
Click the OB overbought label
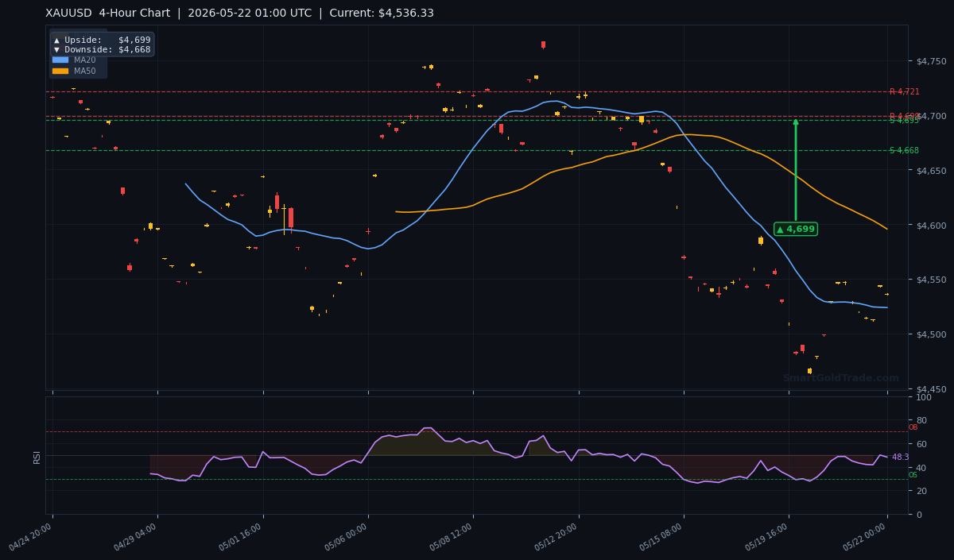coord(913,427)
